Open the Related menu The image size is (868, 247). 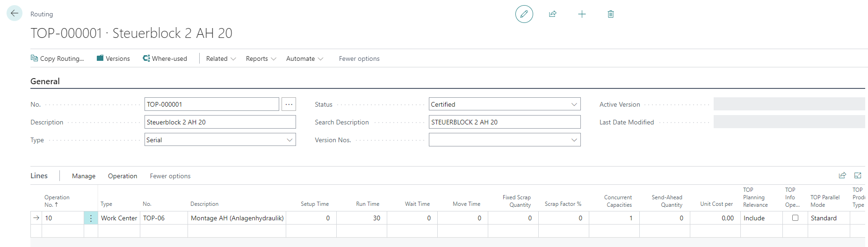point(221,58)
